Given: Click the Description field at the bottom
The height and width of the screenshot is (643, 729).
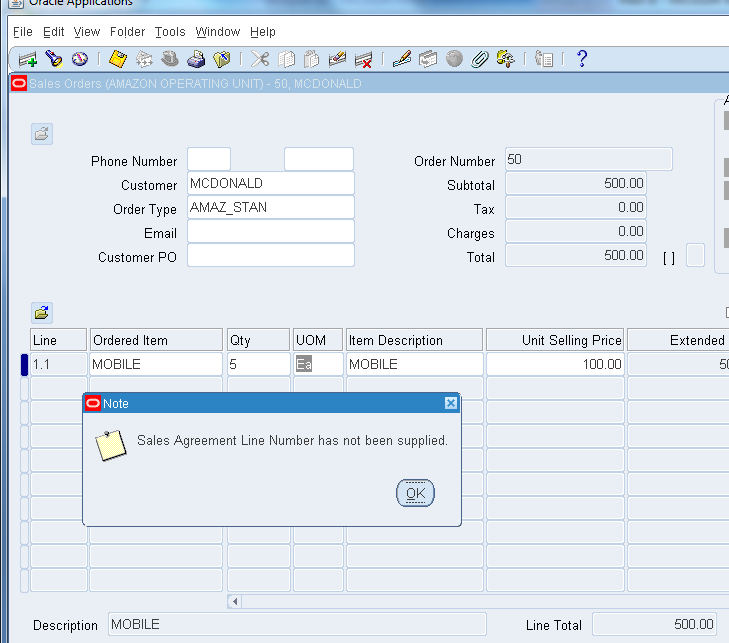Looking at the screenshot, I should [x=298, y=624].
